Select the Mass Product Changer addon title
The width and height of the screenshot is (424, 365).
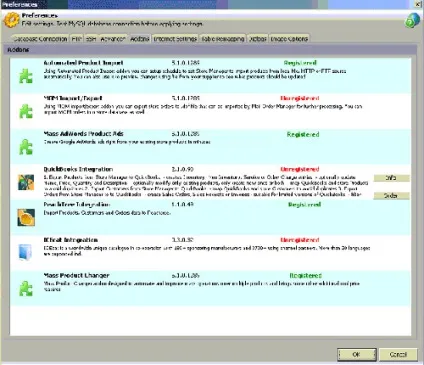click(x=76, y=275)
